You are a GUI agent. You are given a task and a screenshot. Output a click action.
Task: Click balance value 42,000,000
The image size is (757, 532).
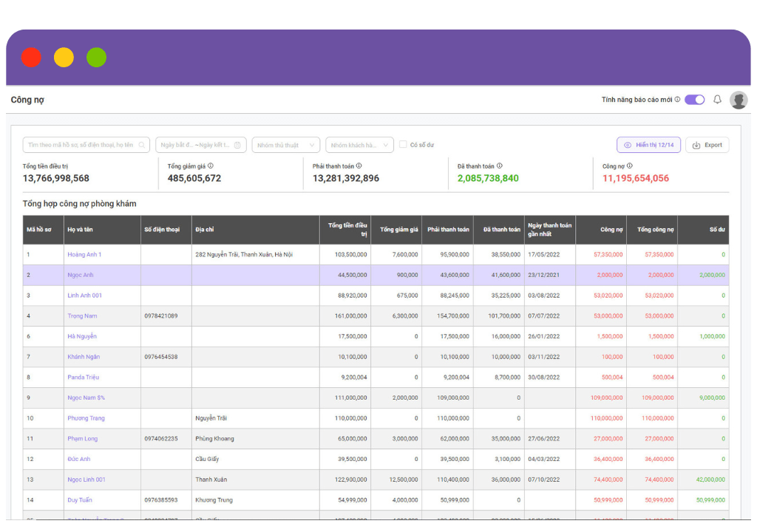point(710,480)
